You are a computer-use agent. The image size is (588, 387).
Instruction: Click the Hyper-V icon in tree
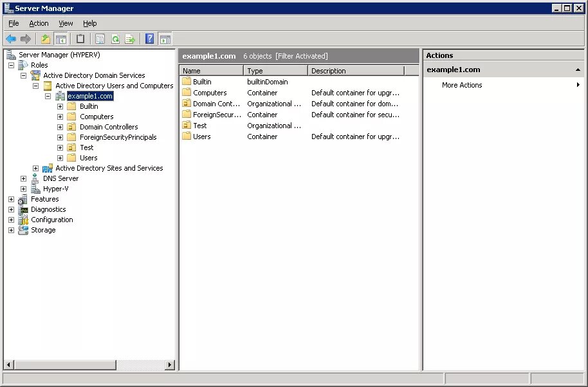click(x=35, y=189)
